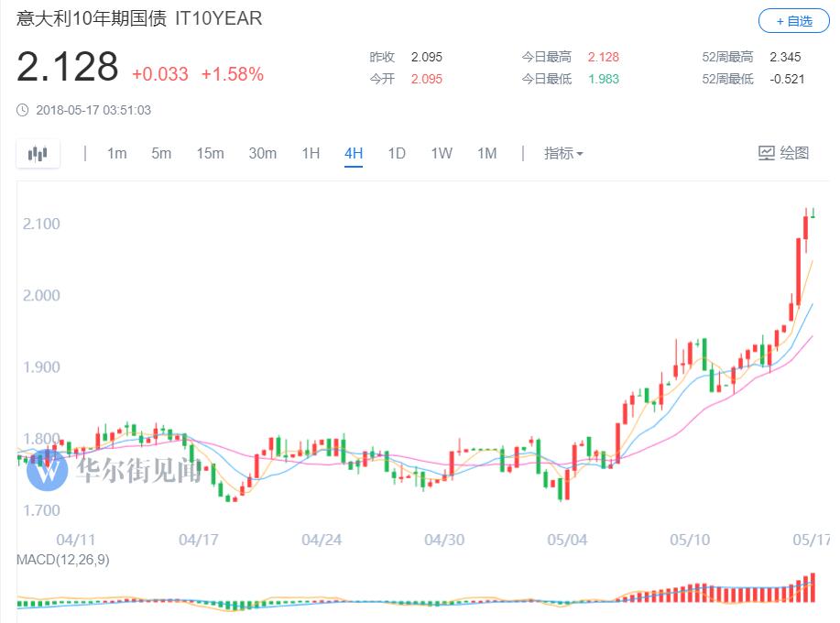840x623 pixels.
Task: Switch to 5m interval
Action: (x=161, y=154)
